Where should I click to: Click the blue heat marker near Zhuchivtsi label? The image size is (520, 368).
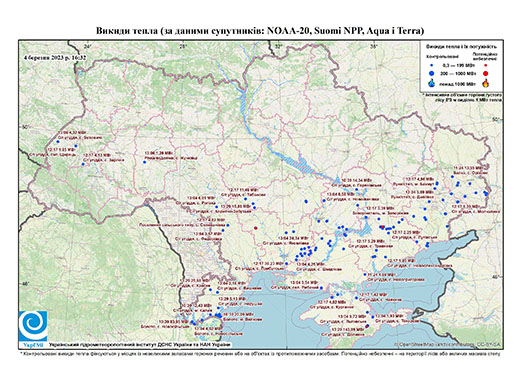coord(144,162)
